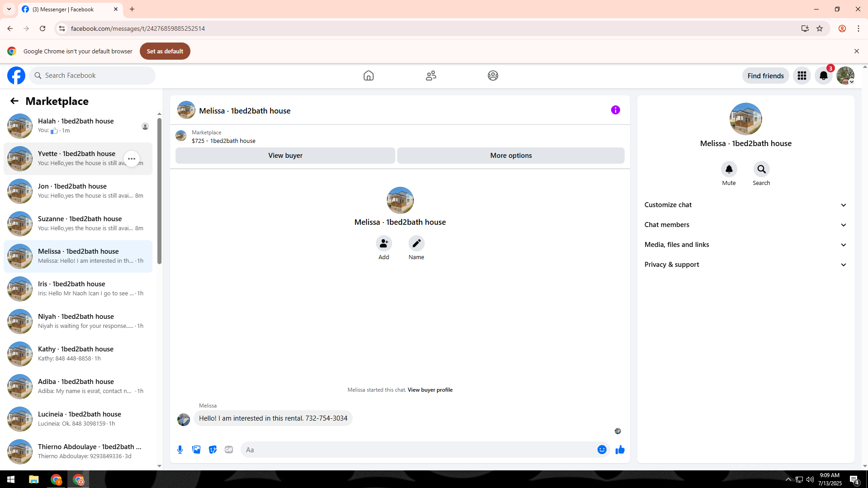The width and height of the screenshot is (868, 488).
Task: Open the emoji picker icon
Action: point(602,450)
